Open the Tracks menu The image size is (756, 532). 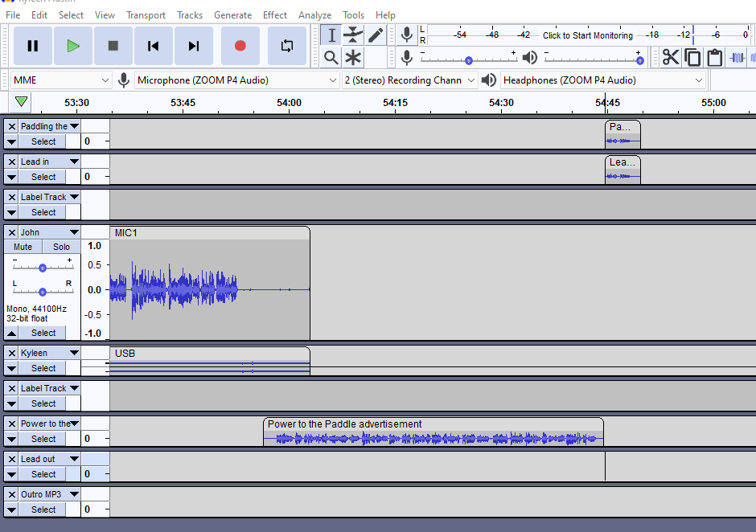190,15
